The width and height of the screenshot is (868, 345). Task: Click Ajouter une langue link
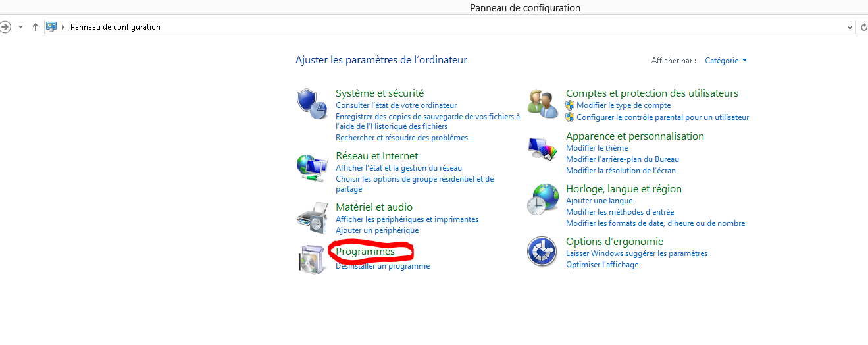[x=599, y=201]
